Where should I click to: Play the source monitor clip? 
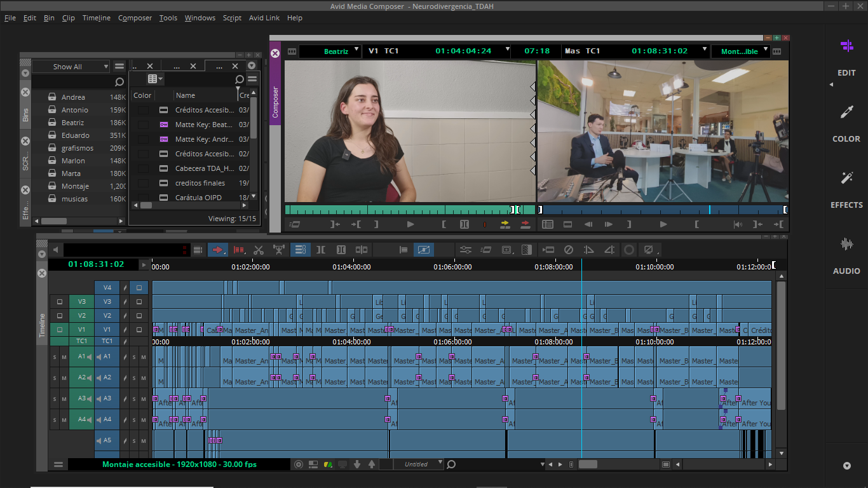click(x=410, y=224)
